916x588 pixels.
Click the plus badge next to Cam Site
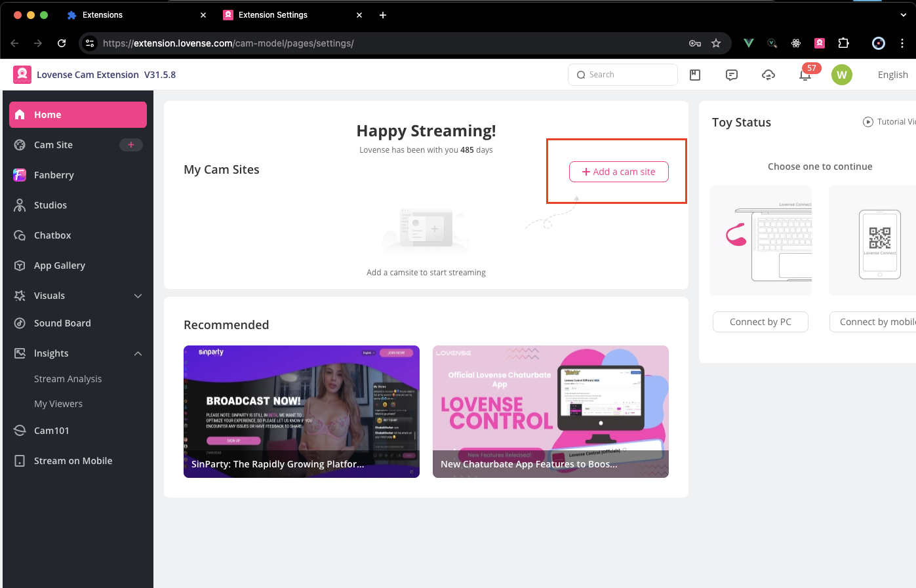click(x=131, y=145)
